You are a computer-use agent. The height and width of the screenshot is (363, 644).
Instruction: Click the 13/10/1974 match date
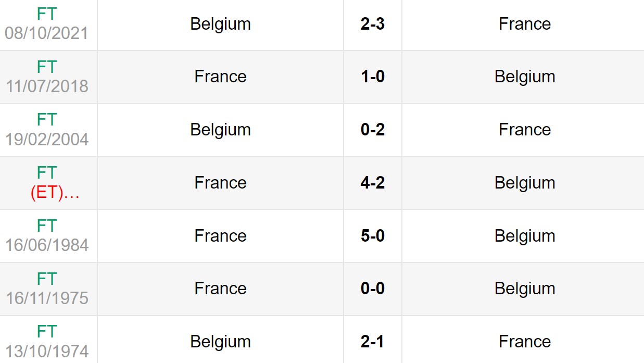click(x=47, y=351)
